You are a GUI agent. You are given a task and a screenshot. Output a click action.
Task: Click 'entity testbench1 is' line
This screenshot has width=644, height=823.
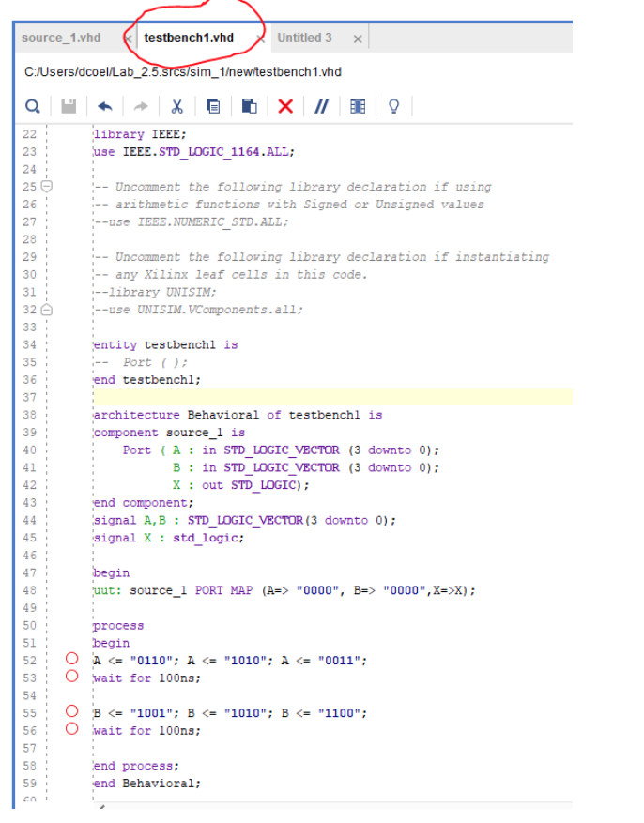(166, 344)
